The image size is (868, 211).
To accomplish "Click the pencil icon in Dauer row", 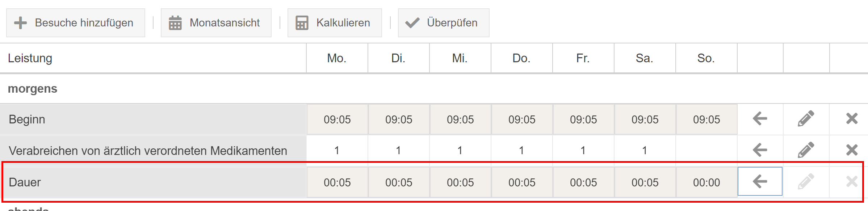I will [x=806, y=181].
